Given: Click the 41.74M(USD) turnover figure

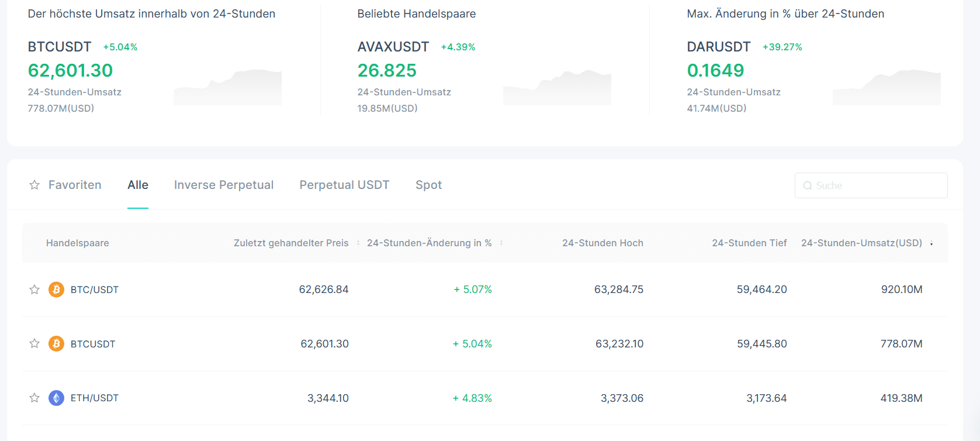Looking at the screenshot, I should coord(716,108).
